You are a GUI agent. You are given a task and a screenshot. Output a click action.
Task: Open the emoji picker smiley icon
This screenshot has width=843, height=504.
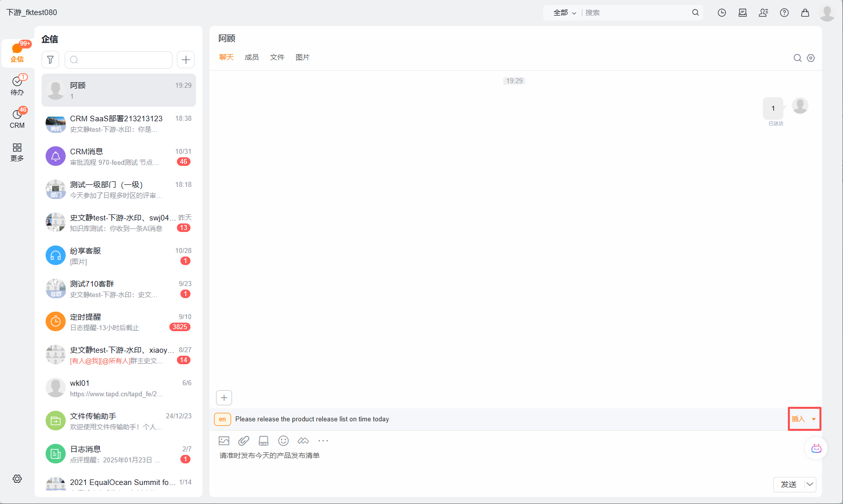click(x=284, y=441)
